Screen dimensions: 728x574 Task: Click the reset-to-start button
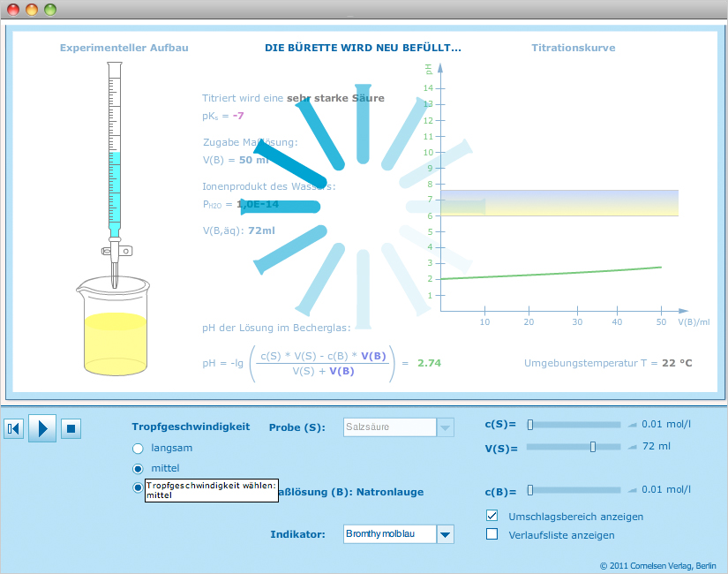point(13,428)
